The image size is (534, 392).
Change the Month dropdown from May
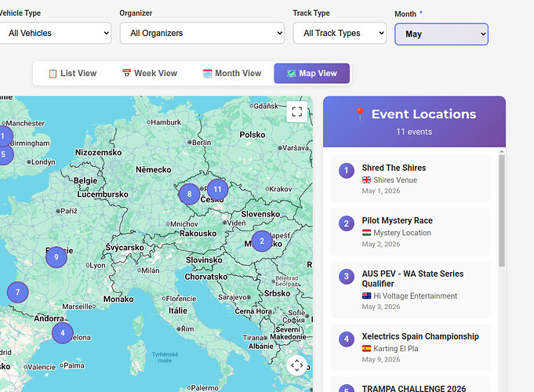click(x=441, y=34)
